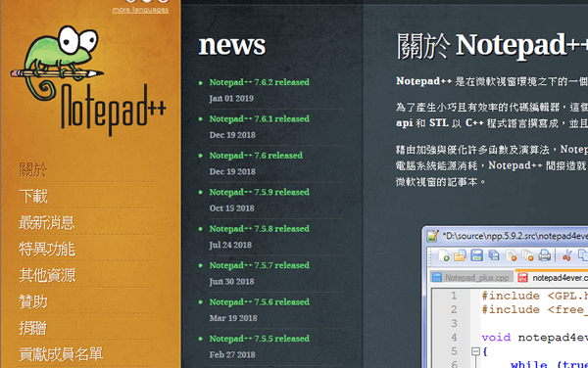Click the 'Oct 15 2018' date text

pyautogui.click(x=231, y=208)
